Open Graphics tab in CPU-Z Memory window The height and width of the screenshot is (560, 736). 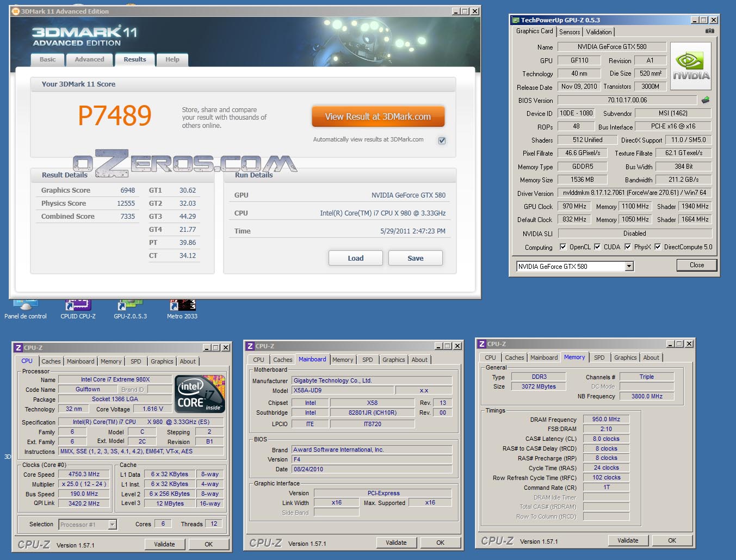[x=625, y=358]
